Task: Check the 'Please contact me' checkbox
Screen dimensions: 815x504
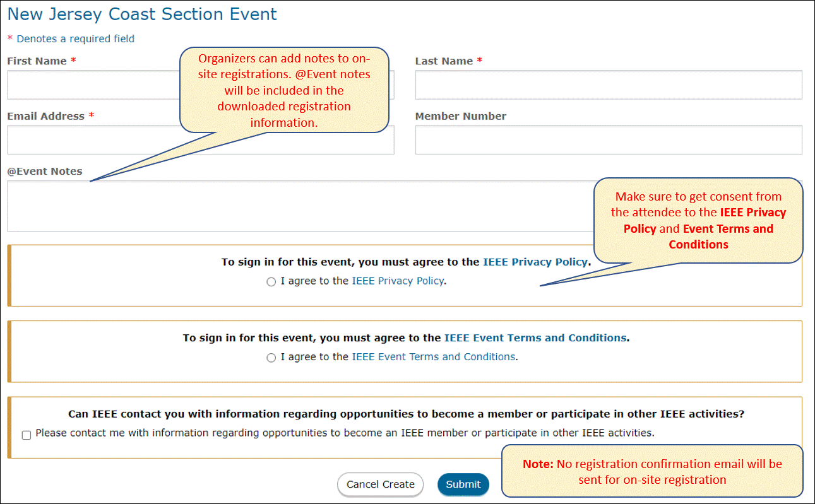Action: pyautogui.click(x=27, y=435)
